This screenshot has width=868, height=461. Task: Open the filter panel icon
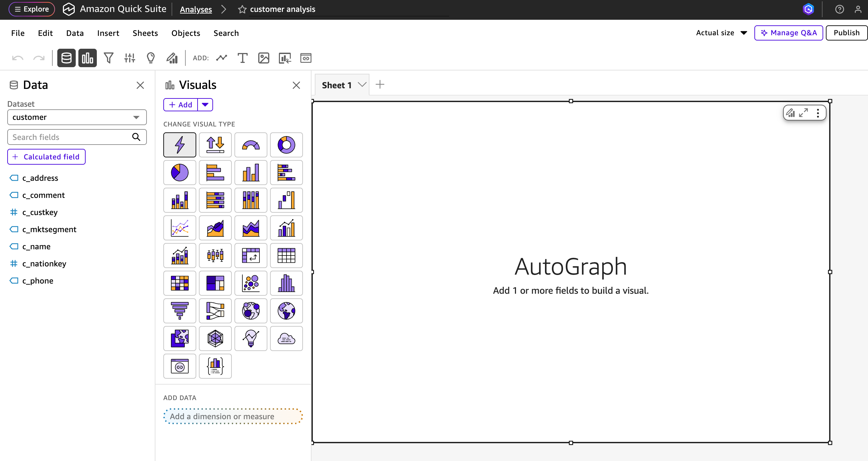pos(109,58)
